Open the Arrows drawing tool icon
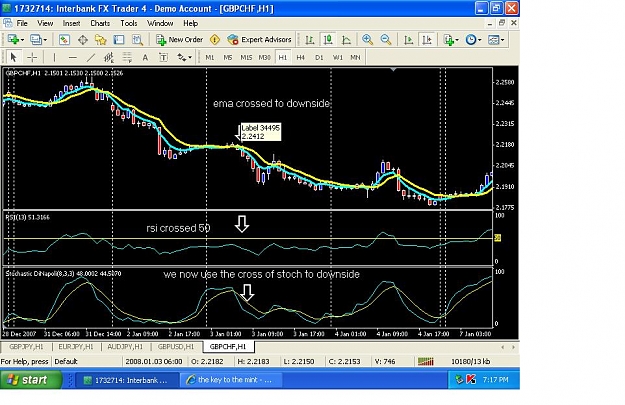 (181, 57)
